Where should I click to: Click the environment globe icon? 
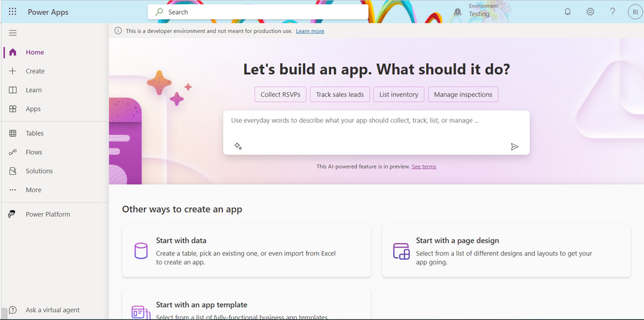pyautogui.click(x=458, y=12)
